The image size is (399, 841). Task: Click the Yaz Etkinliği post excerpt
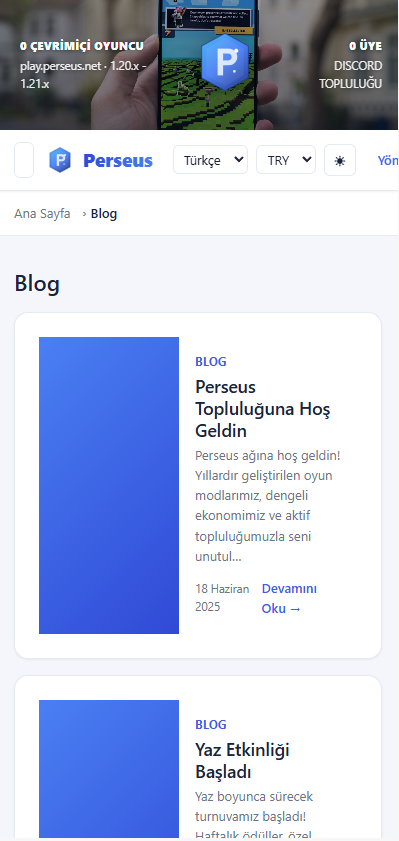(254, 814)
